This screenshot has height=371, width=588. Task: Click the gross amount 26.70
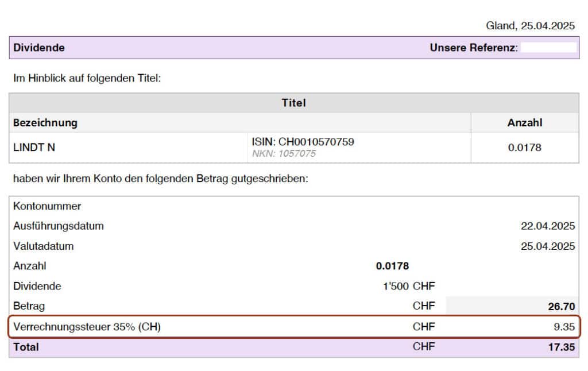561,307
